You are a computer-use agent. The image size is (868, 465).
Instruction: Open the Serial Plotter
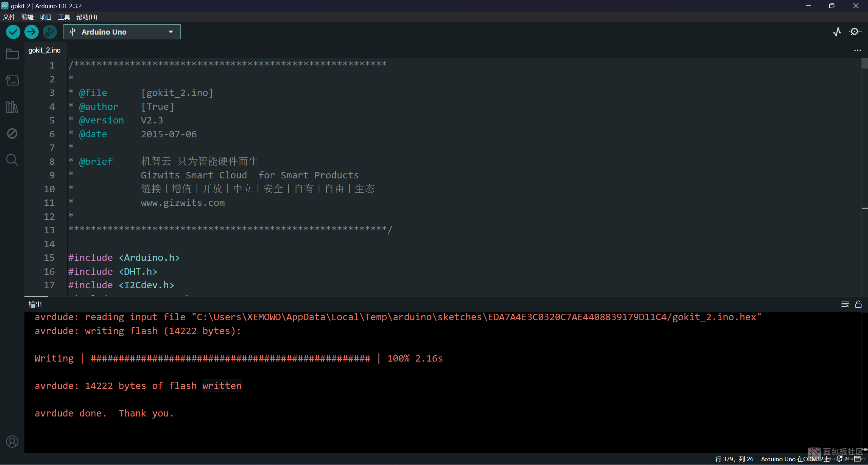point(837,32)
